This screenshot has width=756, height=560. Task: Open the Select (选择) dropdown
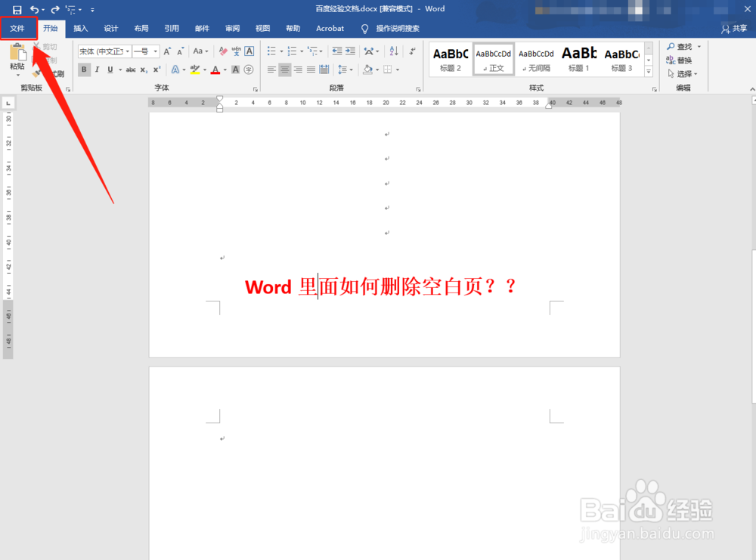click(682, 74)
